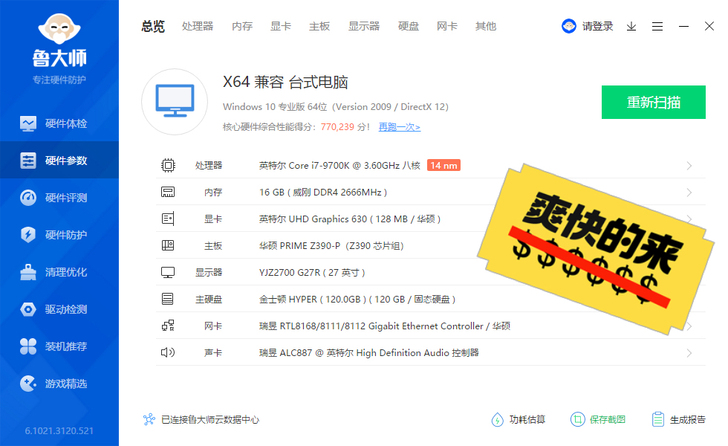The image size is (728, 446).
Task: Select the 硬件参数 sidebar icon
Action: pos(28,161)
